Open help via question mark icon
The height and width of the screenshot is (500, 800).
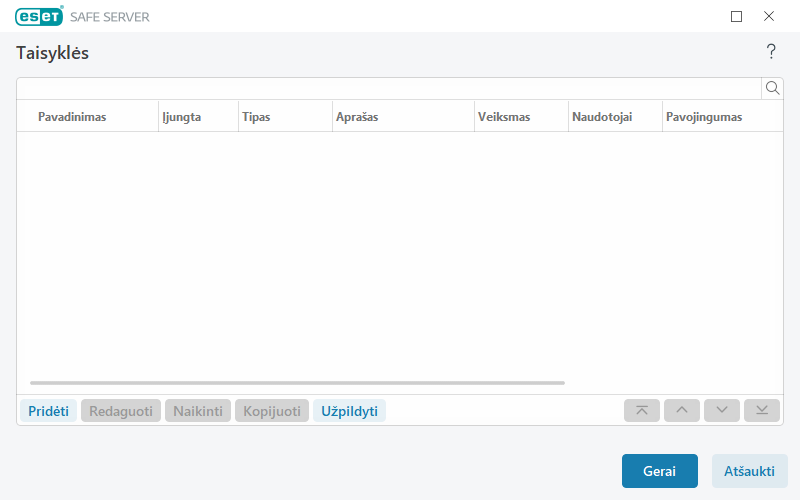tap(771, 52)
